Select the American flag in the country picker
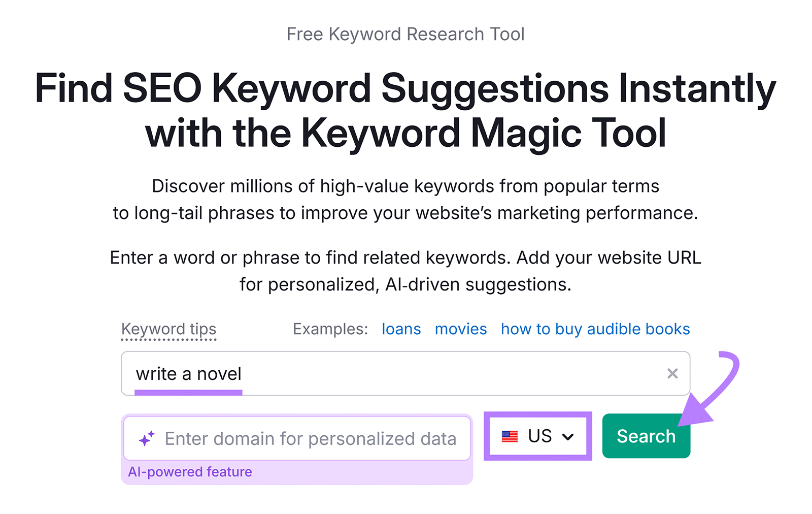812x514 pixels. 511,436
